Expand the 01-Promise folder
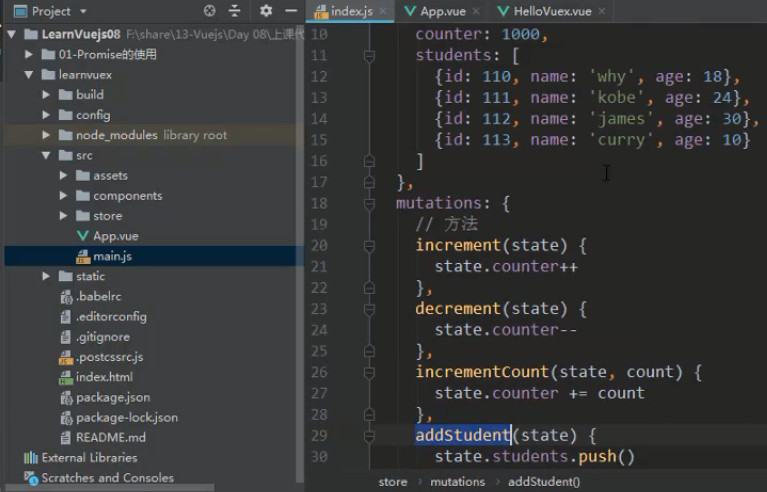767x492 pixels. [x=29, y=54]
